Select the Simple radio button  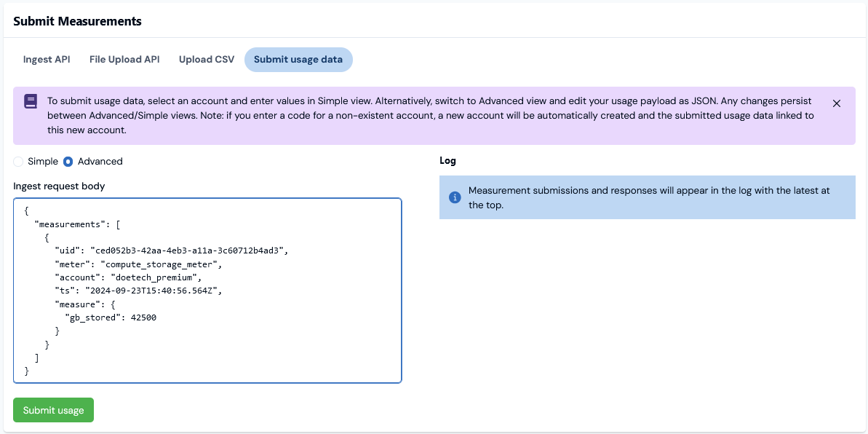tap(18, 162)
